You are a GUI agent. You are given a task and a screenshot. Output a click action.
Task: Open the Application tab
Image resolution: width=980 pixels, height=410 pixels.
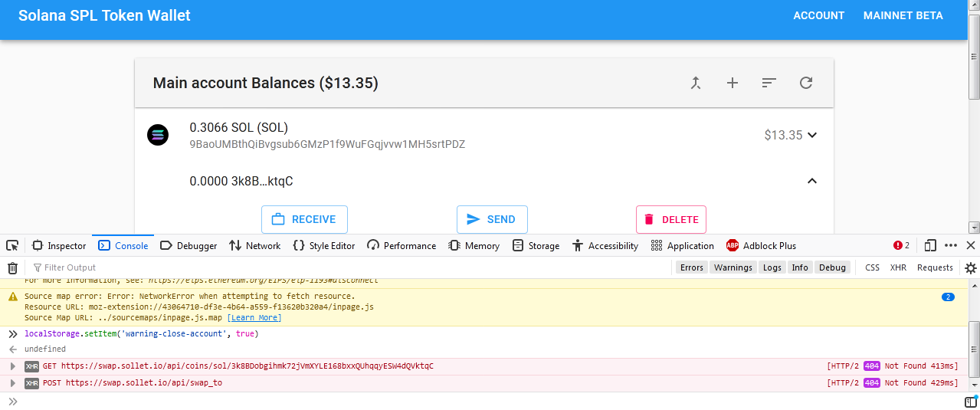coord(682,246)
